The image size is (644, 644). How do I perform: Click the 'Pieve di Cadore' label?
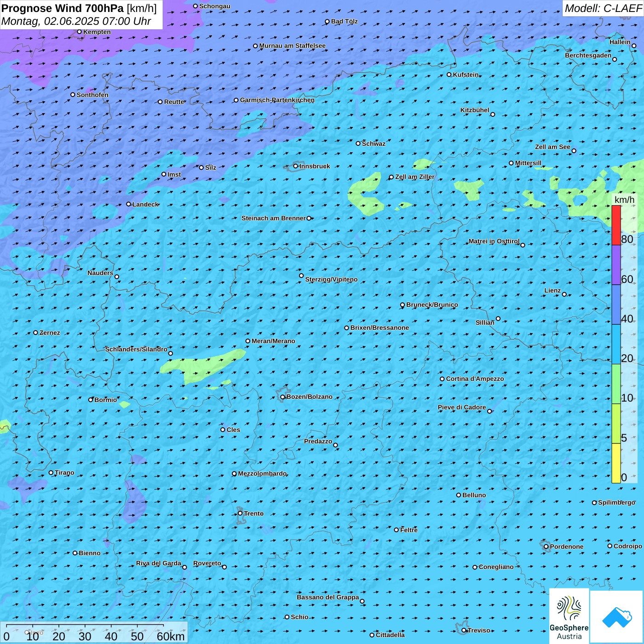[x=462, y=407]
